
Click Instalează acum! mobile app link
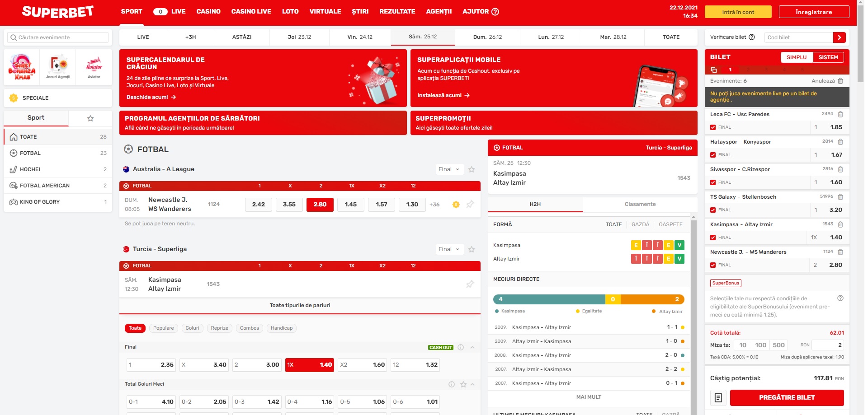(443, 95)
